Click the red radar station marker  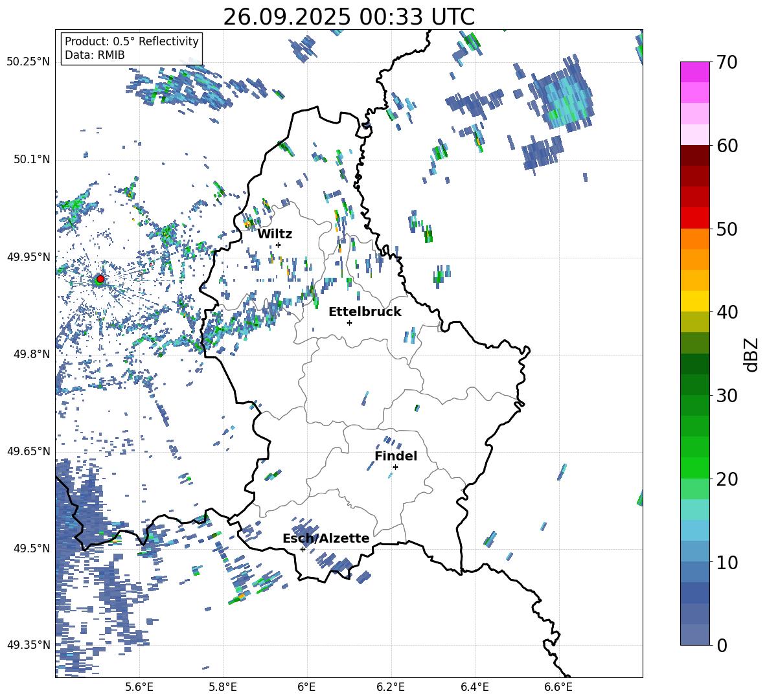point(100,279)
